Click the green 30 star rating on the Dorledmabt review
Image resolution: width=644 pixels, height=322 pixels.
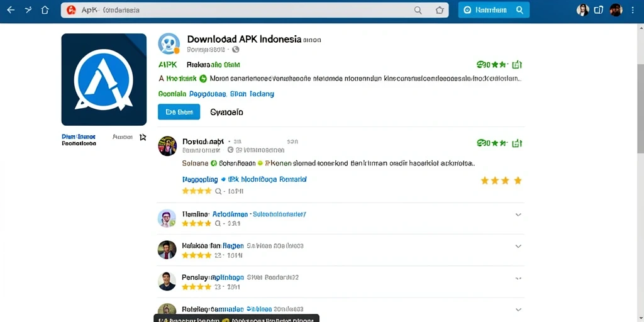492,143
